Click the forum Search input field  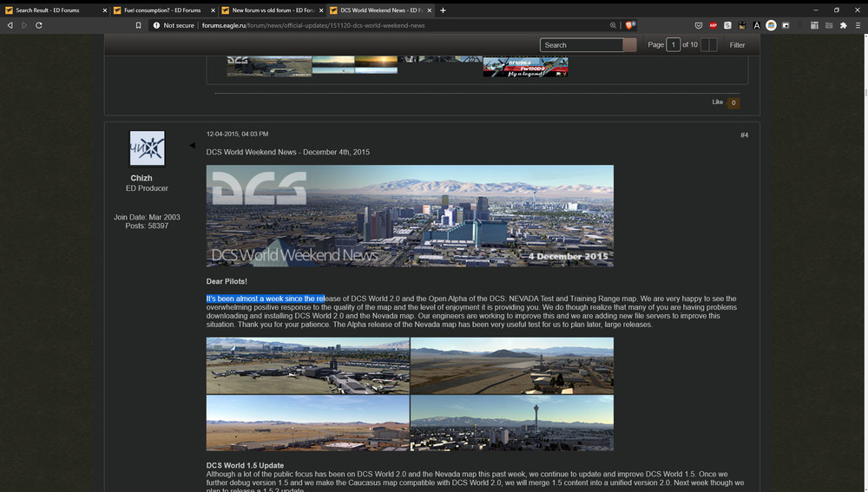(582, 45)
